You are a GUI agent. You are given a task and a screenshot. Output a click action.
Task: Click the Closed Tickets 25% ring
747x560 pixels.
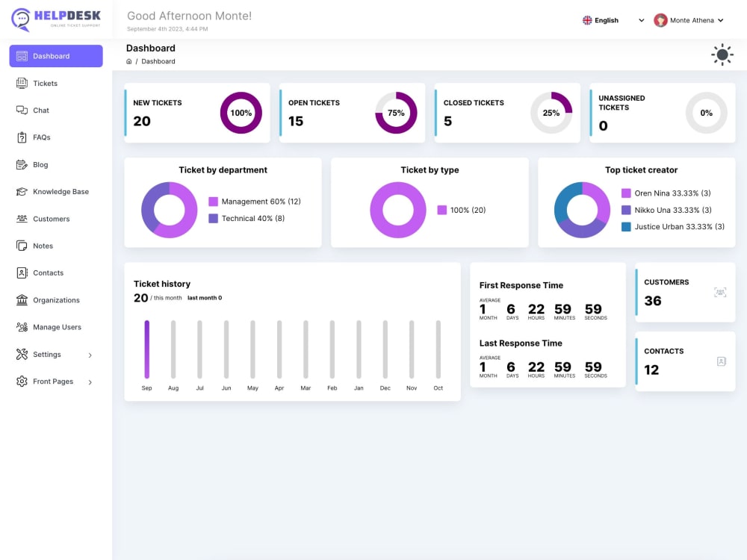tap(551, 113)
